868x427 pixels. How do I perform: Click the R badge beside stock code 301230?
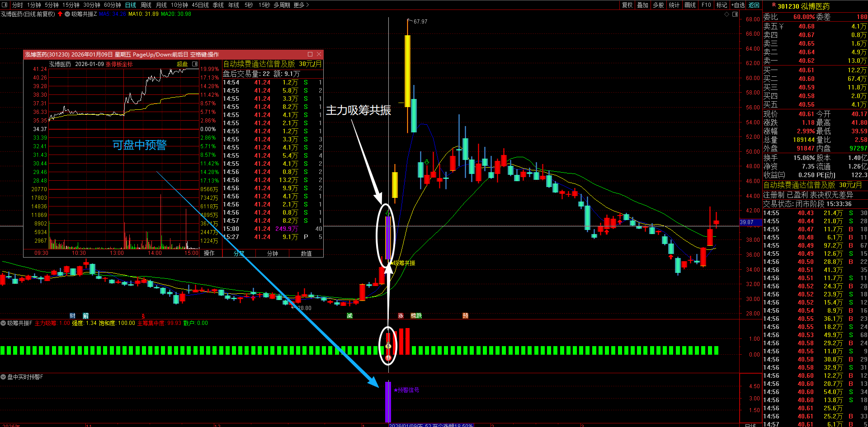(x=774, y=5)
